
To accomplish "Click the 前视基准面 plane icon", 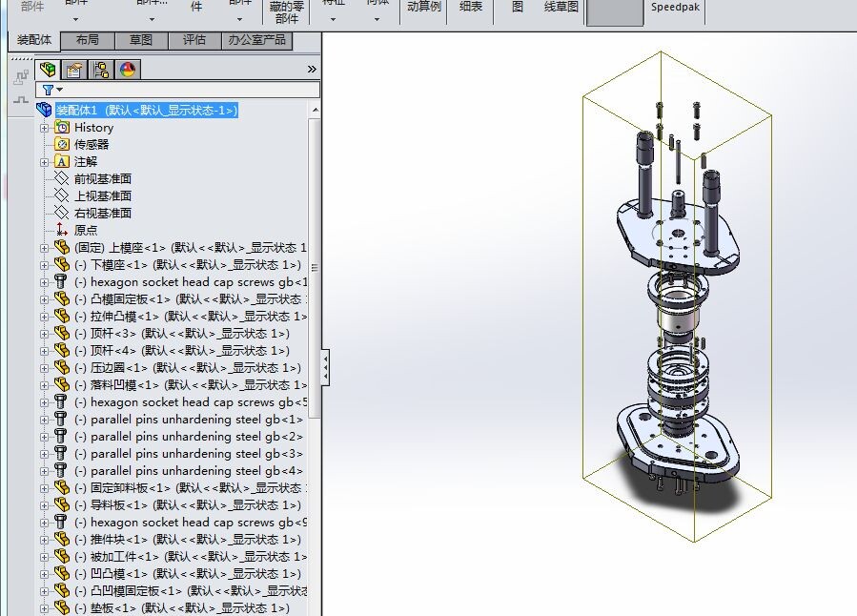I will (62, 178).
